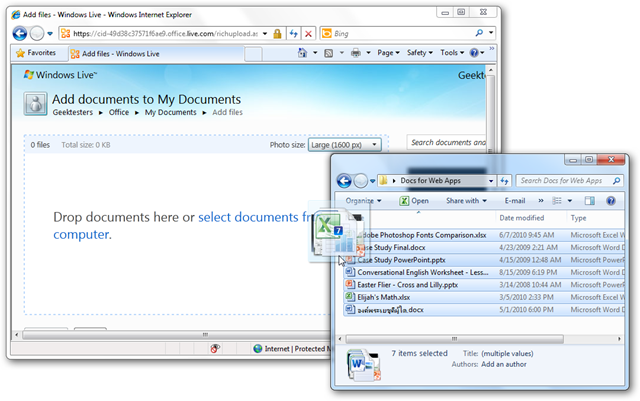Open the Explorer views dropdown arrow
640x401 pixels.
570,200
